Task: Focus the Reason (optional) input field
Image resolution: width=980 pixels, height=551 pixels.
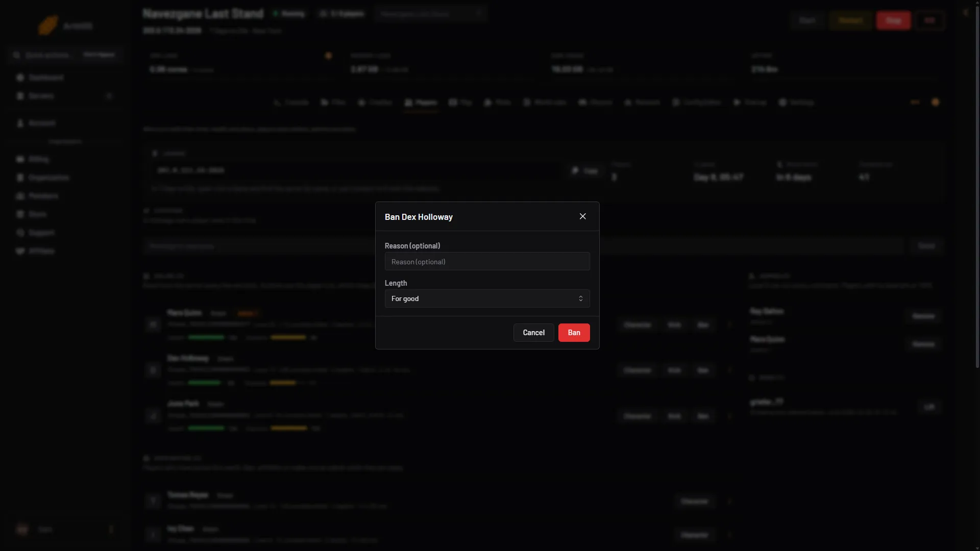Action: pyautogui.click(x=487, y=262)
